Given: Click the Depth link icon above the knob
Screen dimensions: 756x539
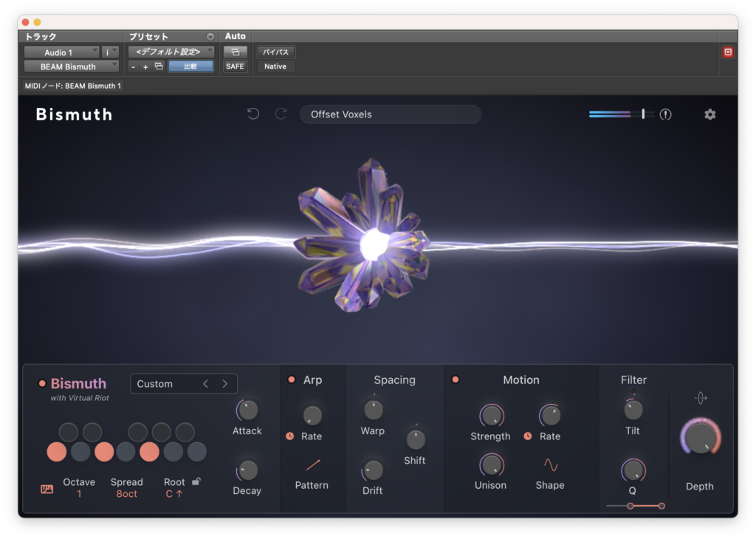Looking at the screenshot, I should (x=701, y=398).
